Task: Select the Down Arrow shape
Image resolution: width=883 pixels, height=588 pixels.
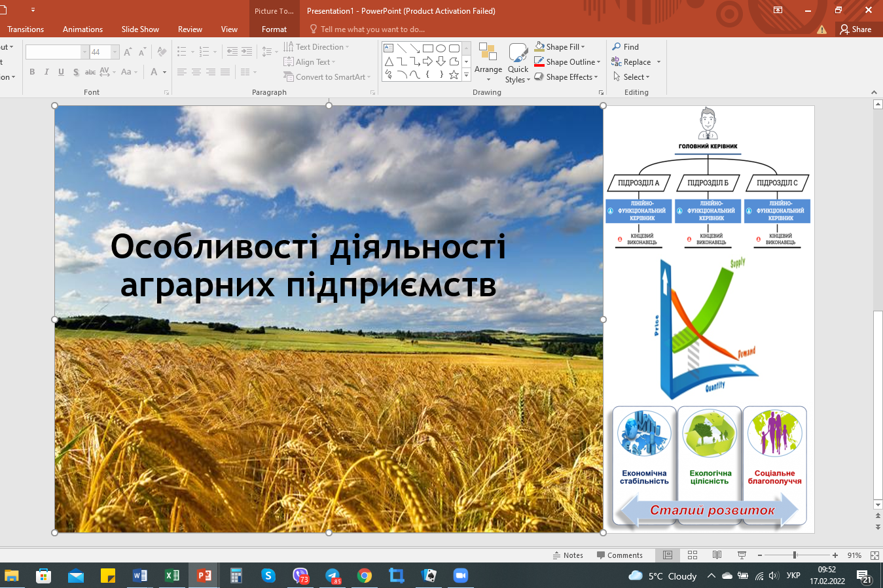Action: tap(441, 61)
